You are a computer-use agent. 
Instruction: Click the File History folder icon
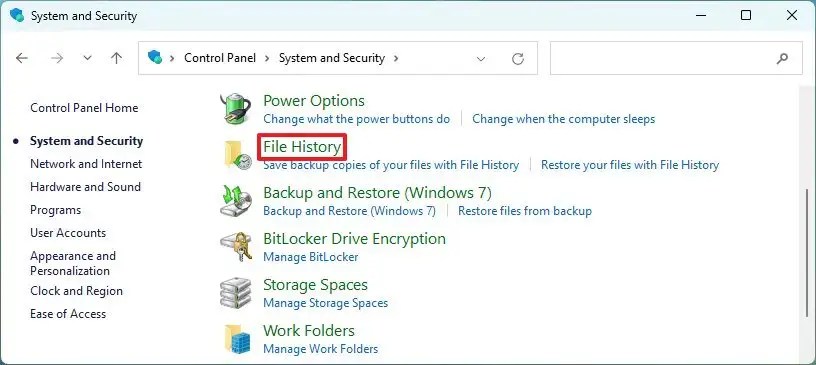click(238, 155)
